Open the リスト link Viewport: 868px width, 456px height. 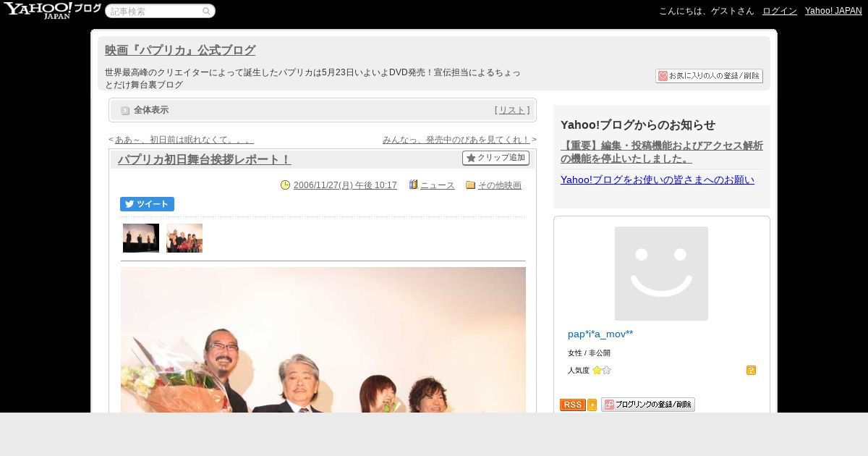pos(512,110)
